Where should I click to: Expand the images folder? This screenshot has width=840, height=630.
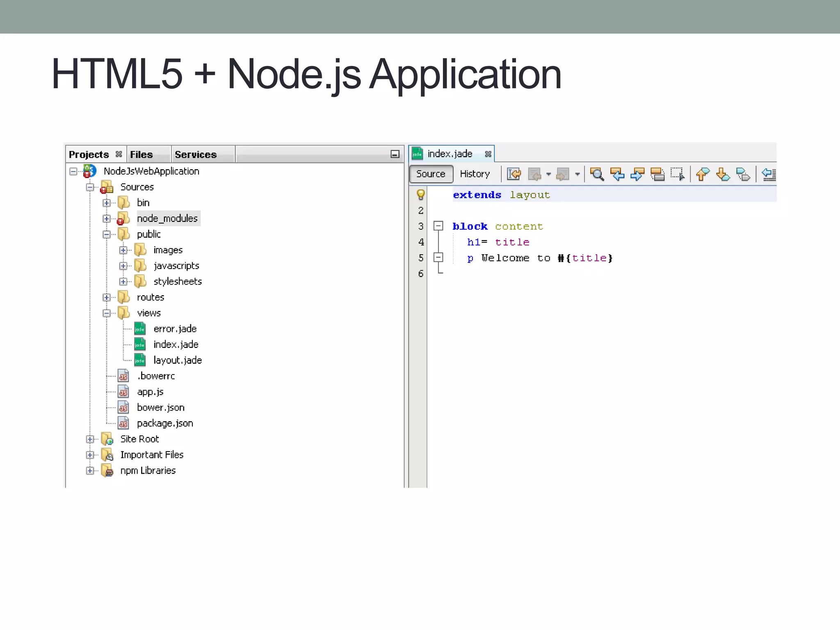(x=123, y=250)
